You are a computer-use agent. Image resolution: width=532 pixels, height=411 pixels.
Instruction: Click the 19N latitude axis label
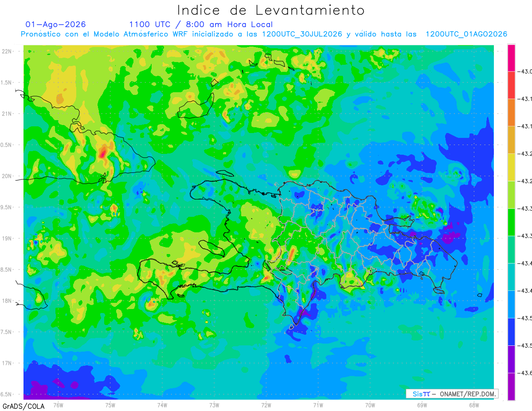[8, 239]
